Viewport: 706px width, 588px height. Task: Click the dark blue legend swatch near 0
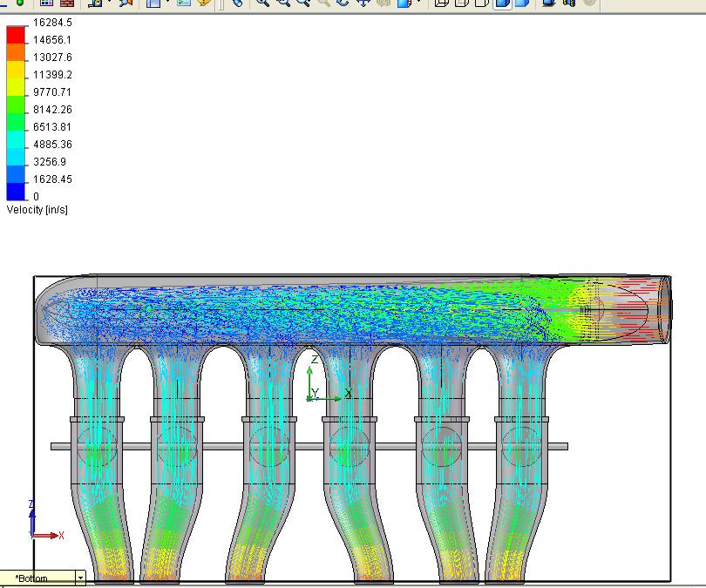(16, 193)
